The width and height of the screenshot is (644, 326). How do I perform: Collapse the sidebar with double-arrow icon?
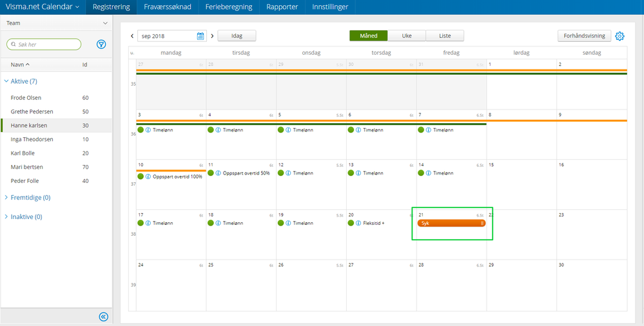104,316
